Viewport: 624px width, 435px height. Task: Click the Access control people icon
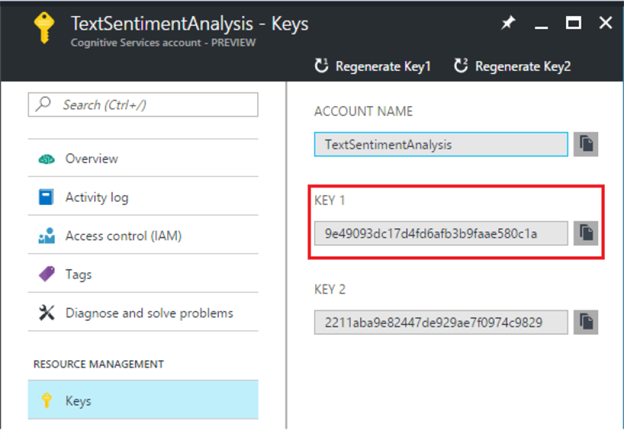point(47,236)
